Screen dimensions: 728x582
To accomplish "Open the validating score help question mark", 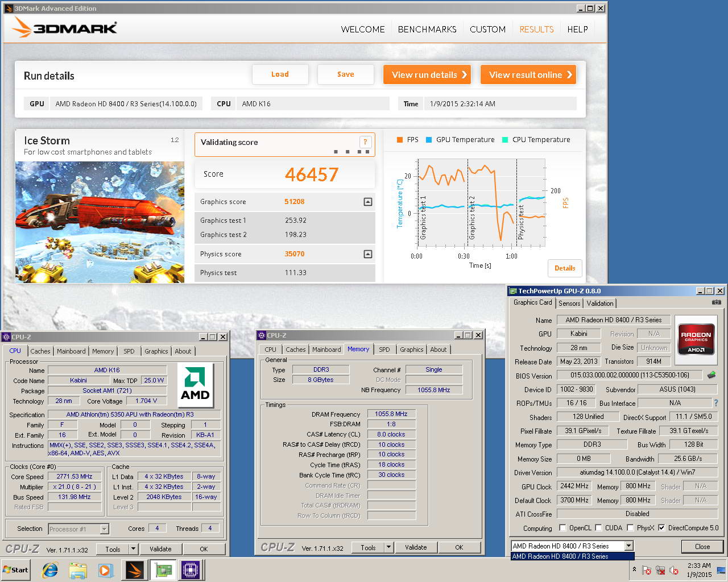I will 365,142.
